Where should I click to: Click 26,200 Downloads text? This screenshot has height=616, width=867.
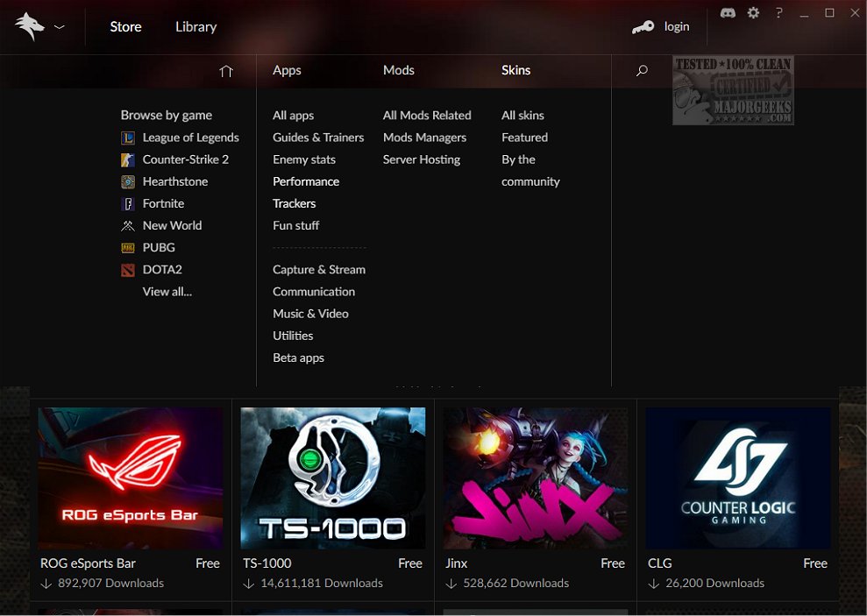point(714,584)
